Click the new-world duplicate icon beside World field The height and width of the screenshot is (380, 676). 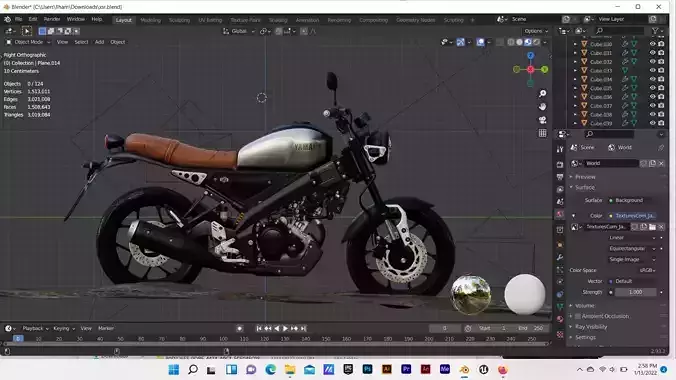tap(652, 163)
